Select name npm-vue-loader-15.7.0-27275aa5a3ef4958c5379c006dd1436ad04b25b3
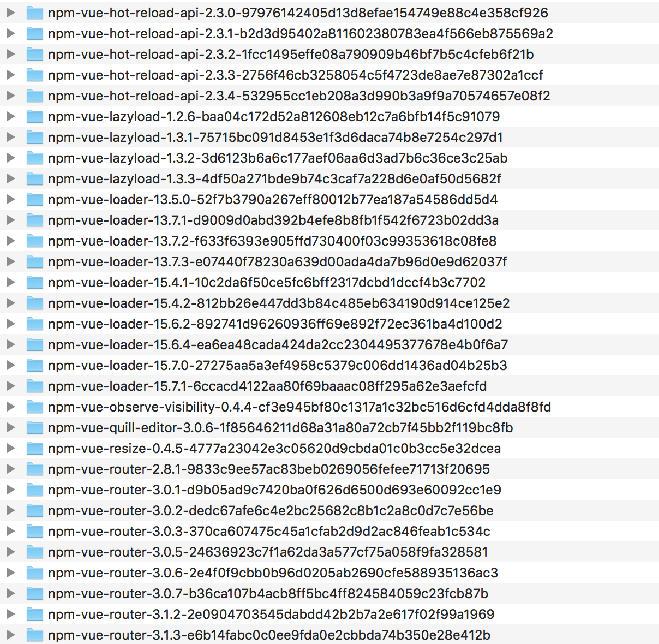 (x=278, y=366)
